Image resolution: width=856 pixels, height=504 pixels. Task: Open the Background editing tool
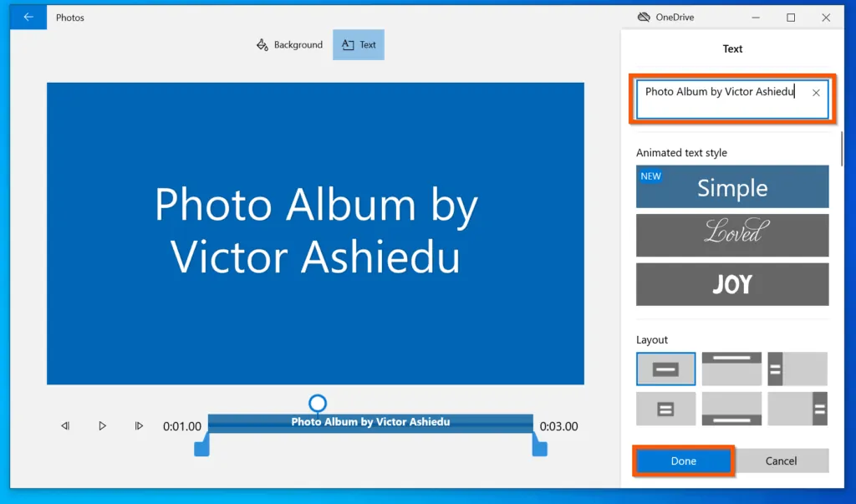click(289, 45)
